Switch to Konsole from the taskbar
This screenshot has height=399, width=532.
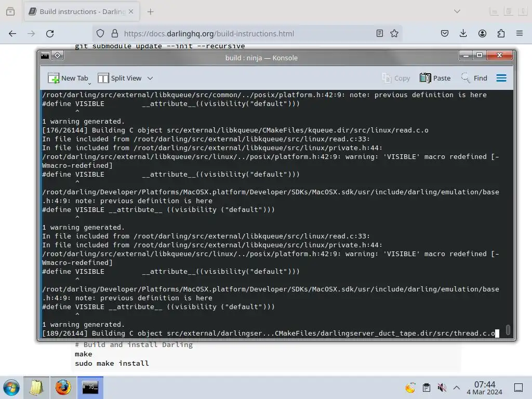pos(90,388)
